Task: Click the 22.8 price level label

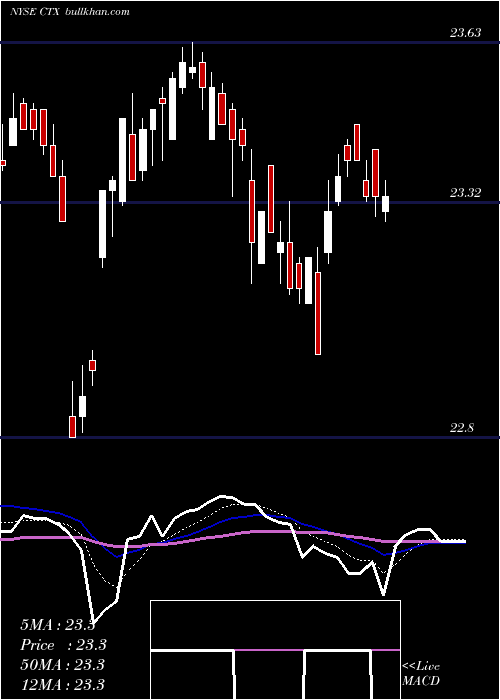Action: (x=462, y=428)
